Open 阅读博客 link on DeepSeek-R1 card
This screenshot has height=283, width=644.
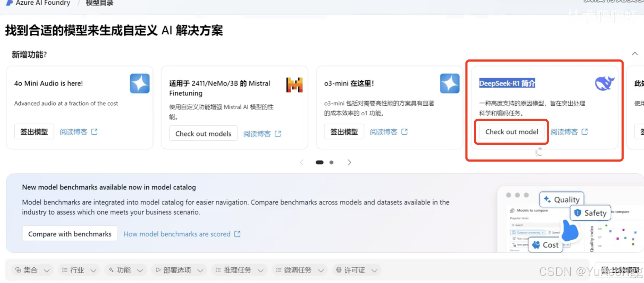(x=564, y=132)
